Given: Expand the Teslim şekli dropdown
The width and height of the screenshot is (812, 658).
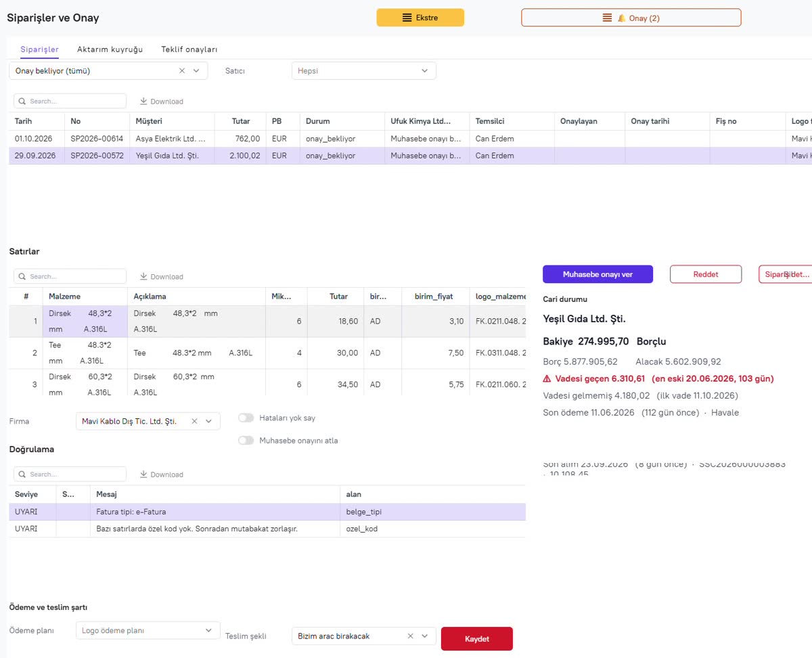Looking at the screenshot, I should (424, 636).
